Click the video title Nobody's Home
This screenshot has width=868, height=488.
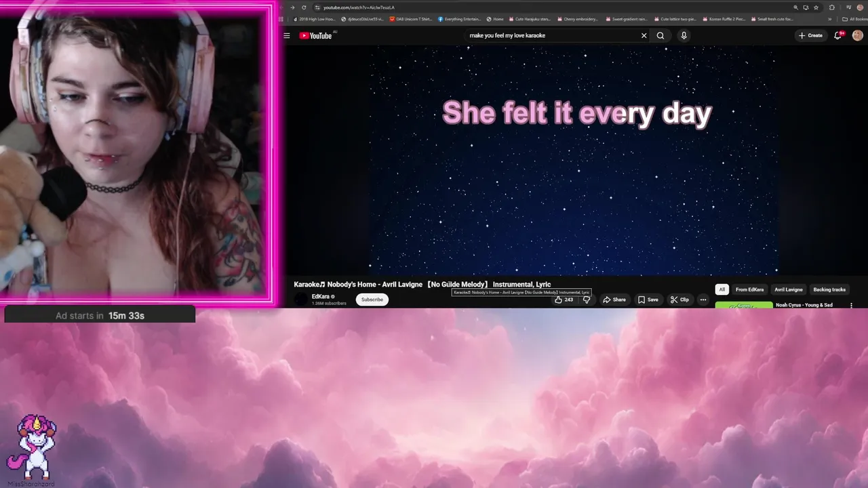click(422, 285)
